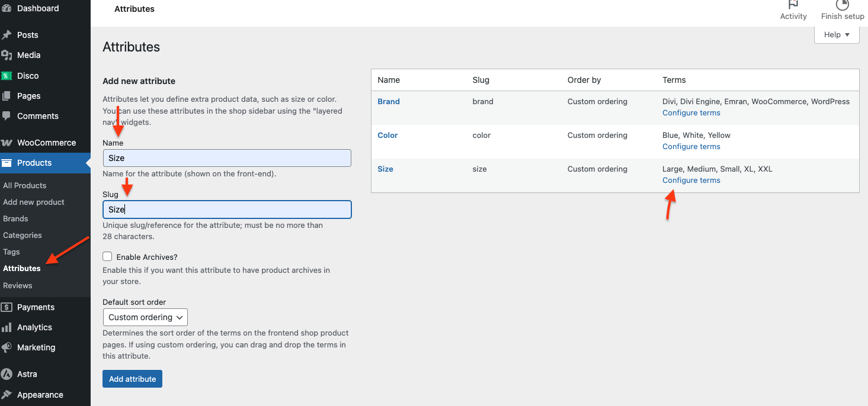Click the Slug column header
This screenshot has height=406, width=868.
point(481,80)
